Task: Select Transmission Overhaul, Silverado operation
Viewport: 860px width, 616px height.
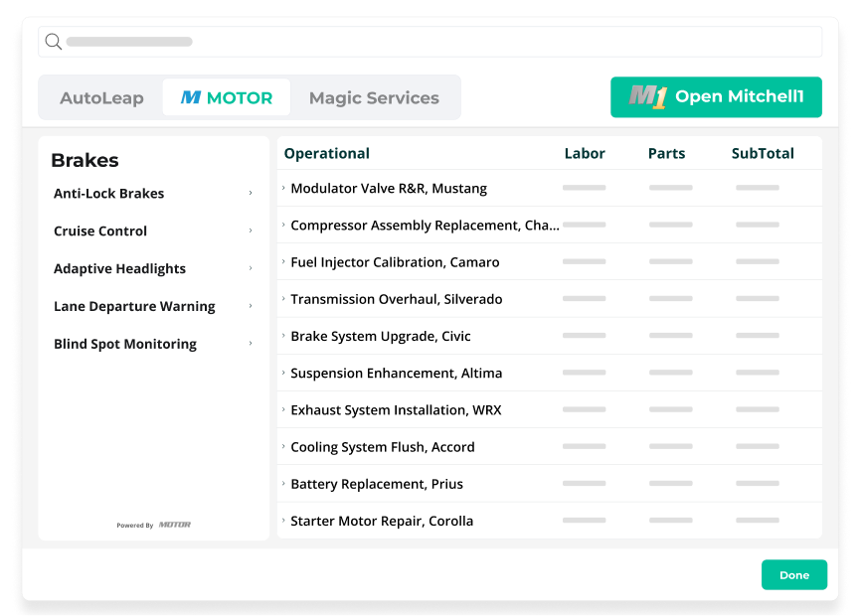Action: (397, 299)
